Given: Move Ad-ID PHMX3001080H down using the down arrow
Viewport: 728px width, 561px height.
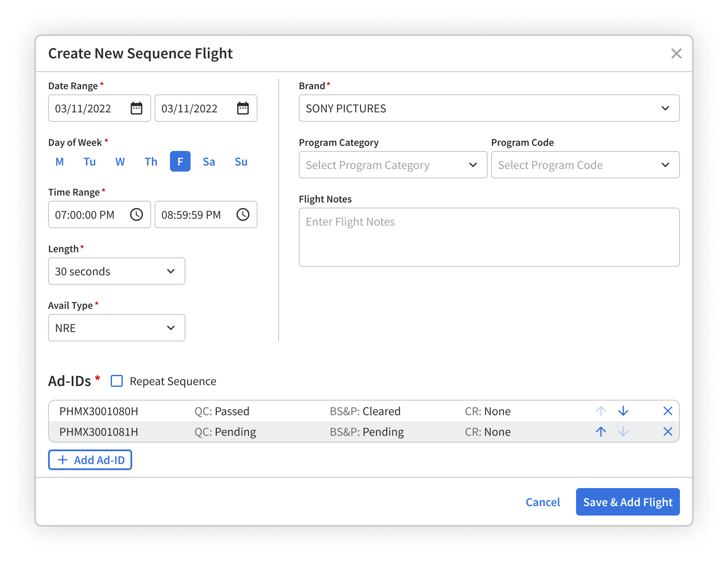Looking at the screenshot, I should point(623,411).
